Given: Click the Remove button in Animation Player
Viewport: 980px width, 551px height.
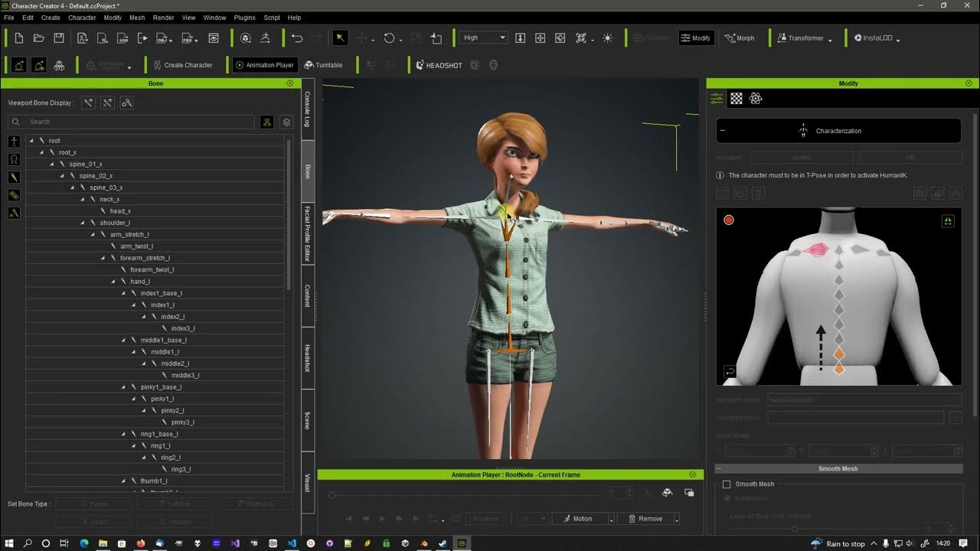Looking at the screenshot, I should [646, 519].
